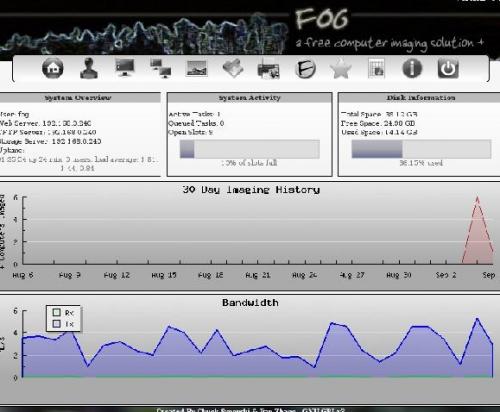Screen dimensions: 500x412
Task: Open the Printer Management icon
Action: tap(268, 68)
